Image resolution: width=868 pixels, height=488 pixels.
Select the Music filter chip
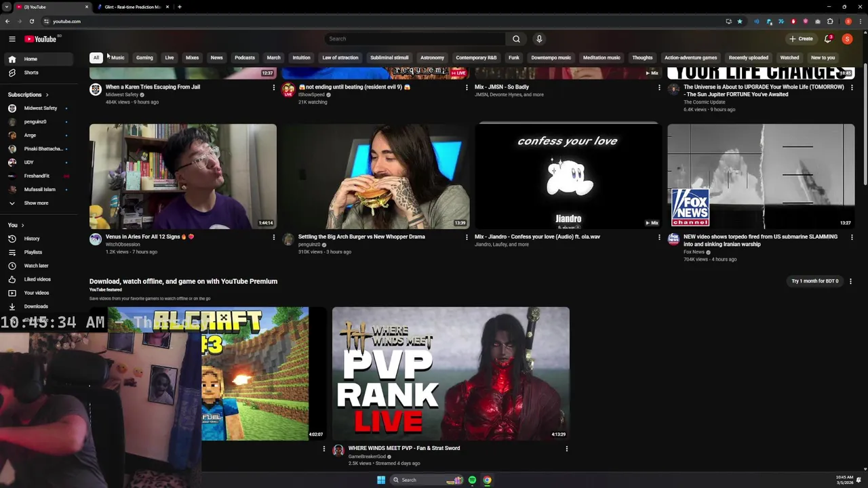coord(118,58)
